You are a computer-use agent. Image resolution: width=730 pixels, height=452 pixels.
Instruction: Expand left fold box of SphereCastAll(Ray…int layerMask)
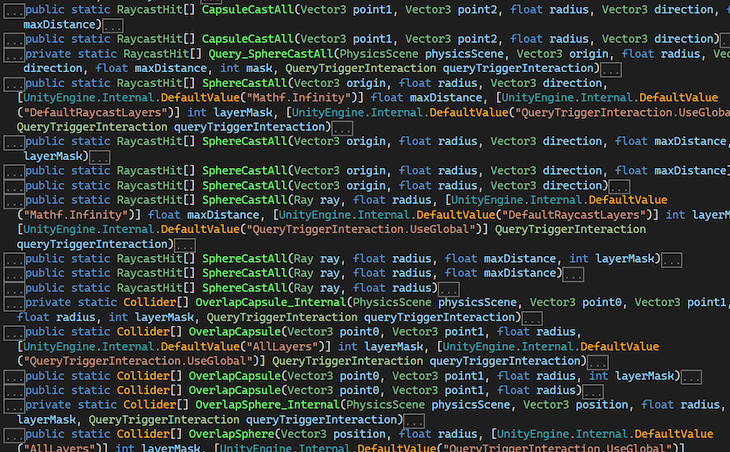point(14,259)
